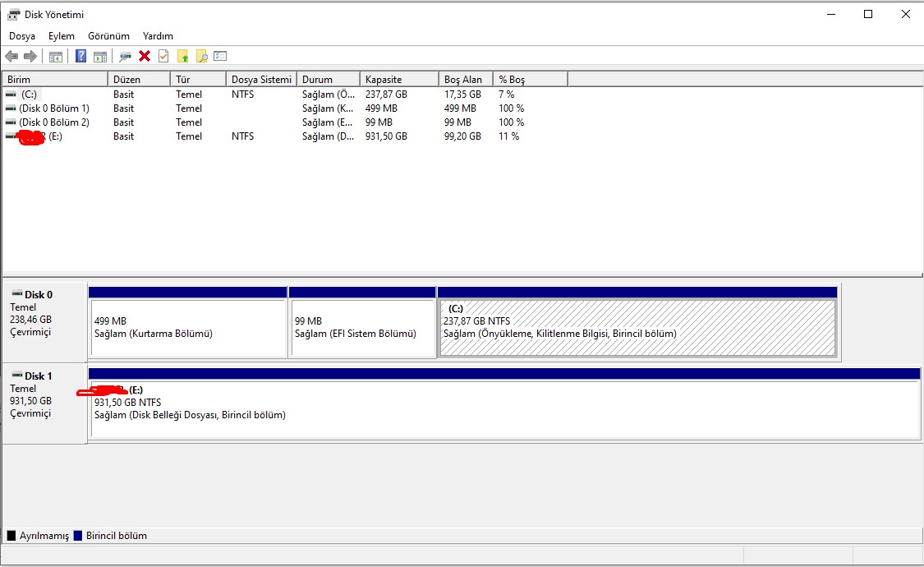Click the checklist settings toolbar icon
The width and height of the screenshot is (924, 567).
pyautogui.click(x=220, y=56)
